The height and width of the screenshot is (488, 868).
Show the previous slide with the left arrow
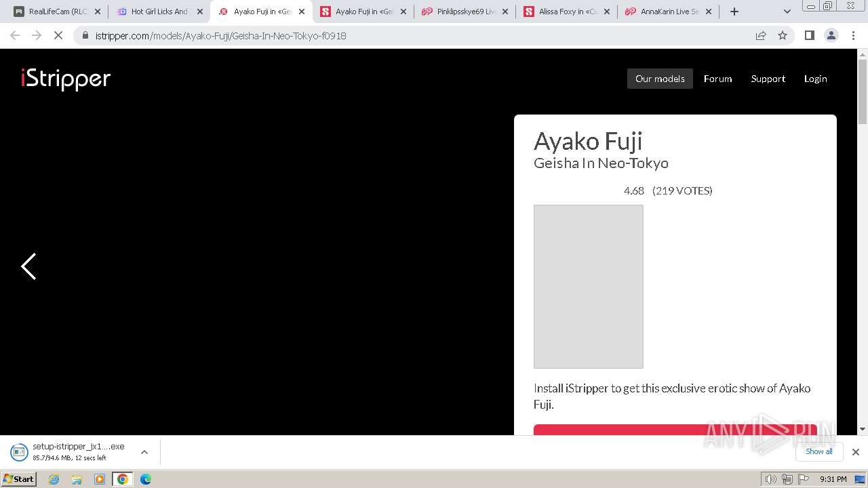tap(28, 266)
